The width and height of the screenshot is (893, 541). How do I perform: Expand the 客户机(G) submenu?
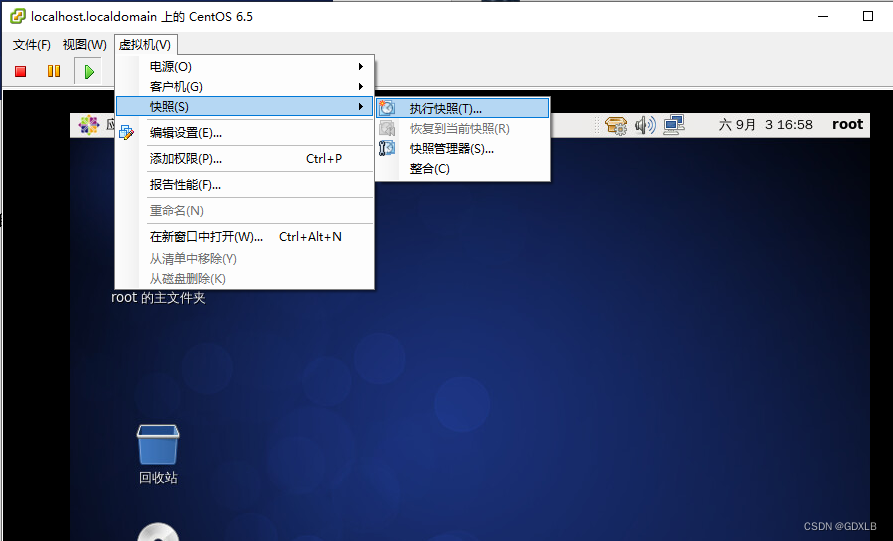245,87
